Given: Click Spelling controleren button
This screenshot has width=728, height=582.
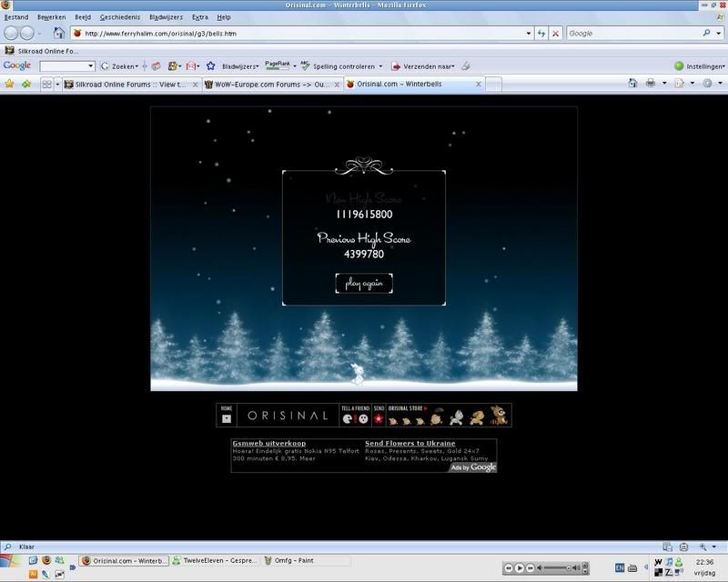Looking at the screenshot, I should point(338,66).
